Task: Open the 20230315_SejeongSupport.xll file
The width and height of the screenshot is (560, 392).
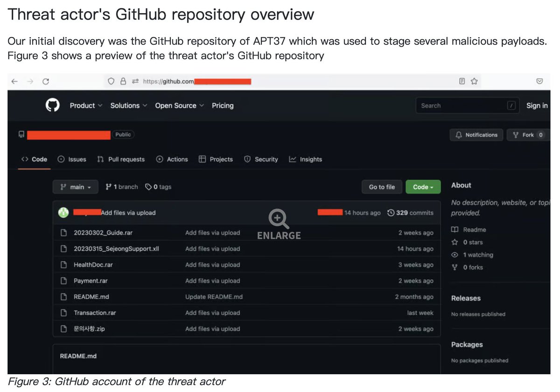Action: pos(116,249)
